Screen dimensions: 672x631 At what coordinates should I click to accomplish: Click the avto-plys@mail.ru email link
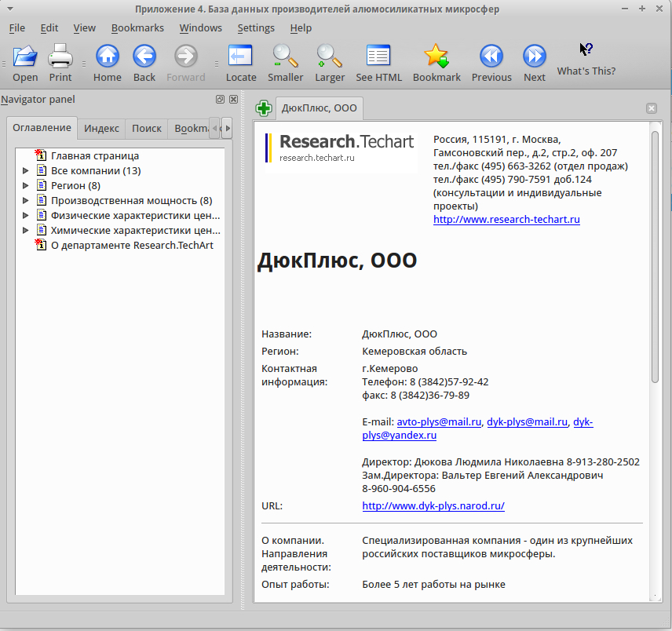(x=439, y=422)
